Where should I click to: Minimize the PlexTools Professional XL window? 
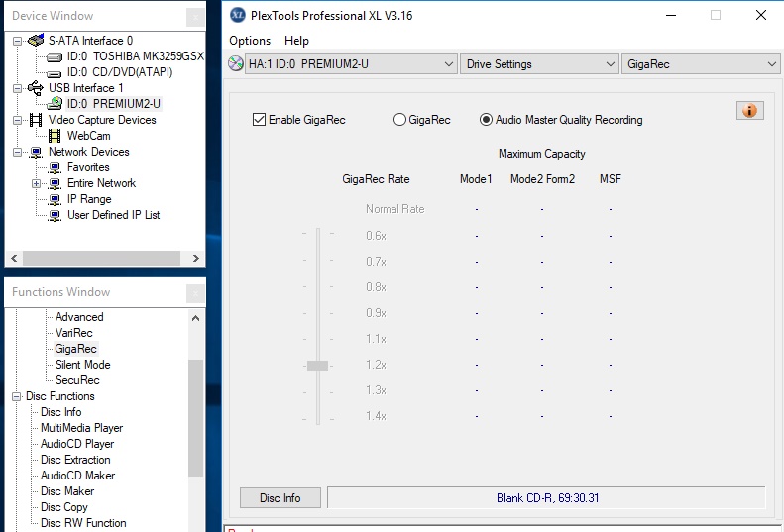pos(671,15)
